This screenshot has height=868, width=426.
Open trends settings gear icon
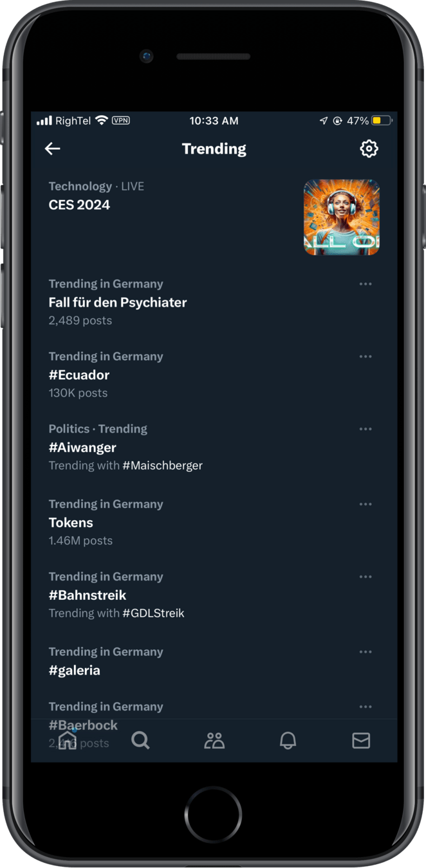(369, 149)
